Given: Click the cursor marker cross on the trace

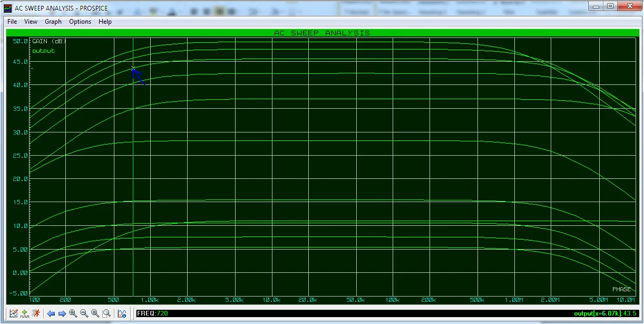Looking at the screenshot, I should coord(133,68).
